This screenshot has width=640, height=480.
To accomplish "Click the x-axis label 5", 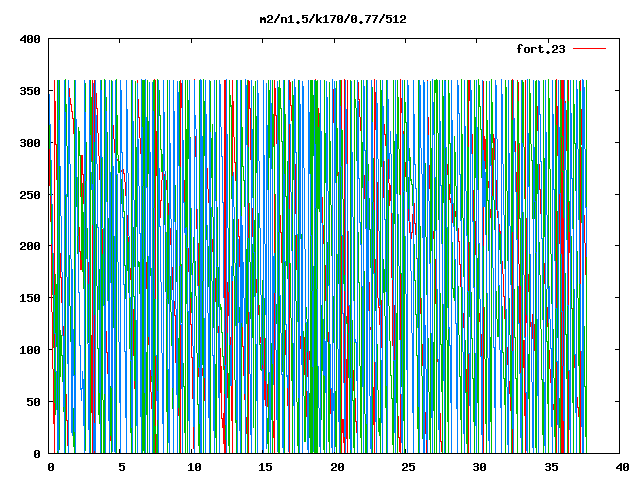I will click(122, 467).
